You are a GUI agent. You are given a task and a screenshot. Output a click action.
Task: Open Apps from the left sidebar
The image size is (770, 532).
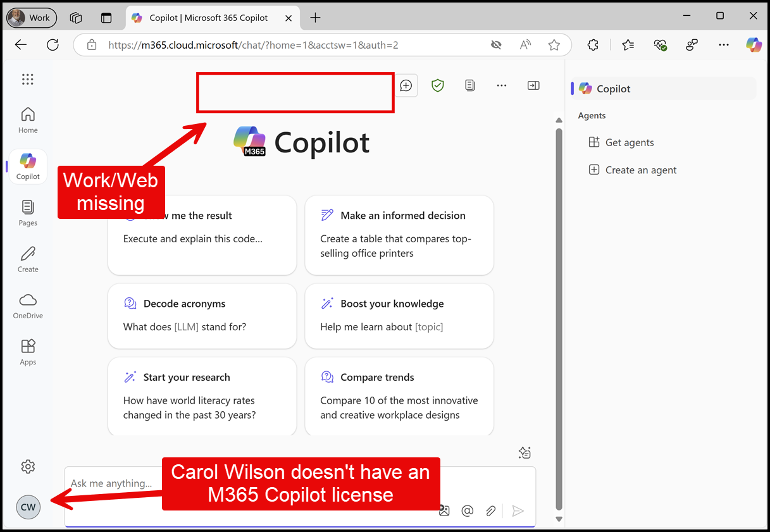point(27,352)
